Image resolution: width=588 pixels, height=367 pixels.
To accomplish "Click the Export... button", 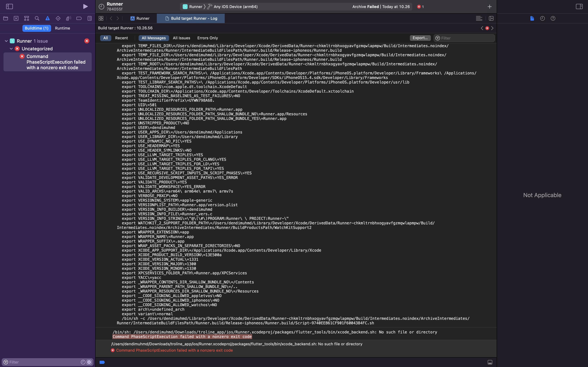I will (420, 38).
